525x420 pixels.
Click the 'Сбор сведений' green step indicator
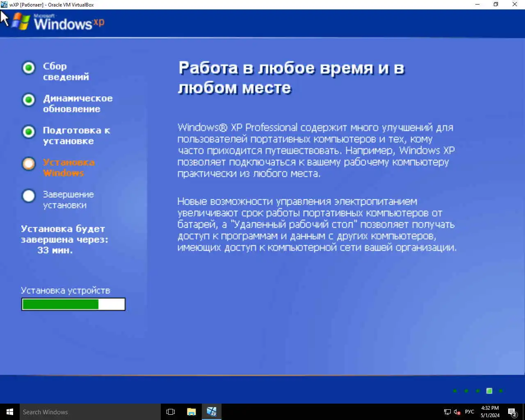click(x=29, y=68)
